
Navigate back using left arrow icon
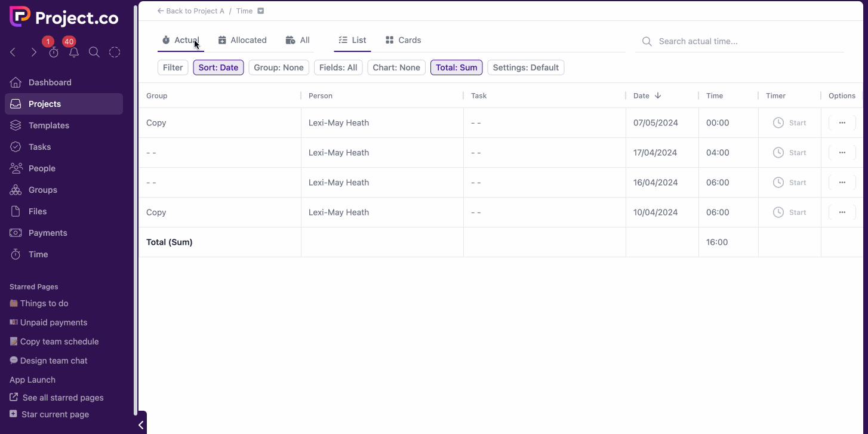pos(13,53)
